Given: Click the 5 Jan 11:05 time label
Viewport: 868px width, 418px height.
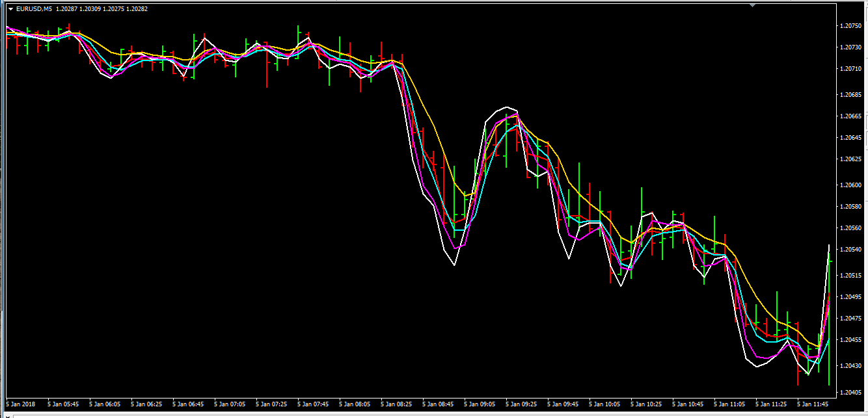Looking at the screenshot, I should pos(730,404).
